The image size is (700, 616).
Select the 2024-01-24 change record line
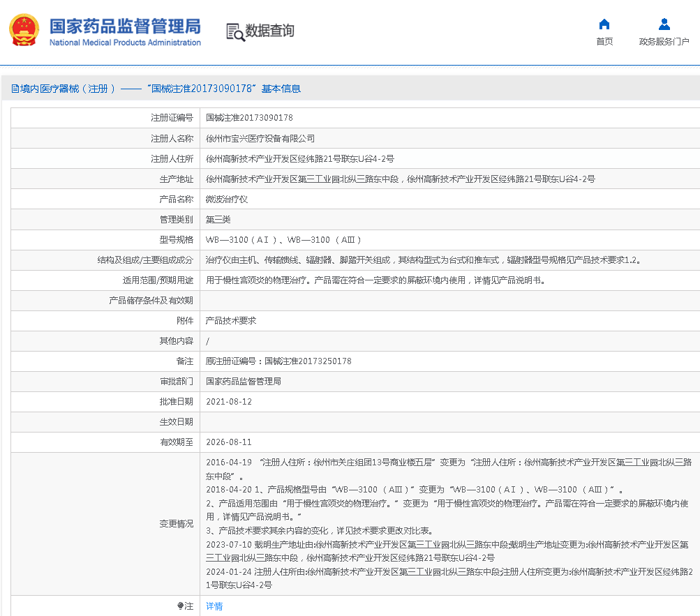coord(449,578)
